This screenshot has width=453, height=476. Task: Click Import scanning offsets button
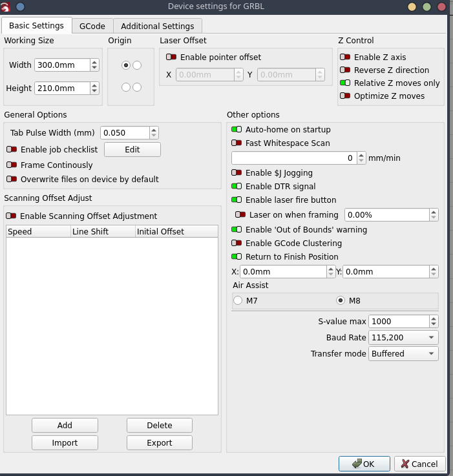coord(65,443)
